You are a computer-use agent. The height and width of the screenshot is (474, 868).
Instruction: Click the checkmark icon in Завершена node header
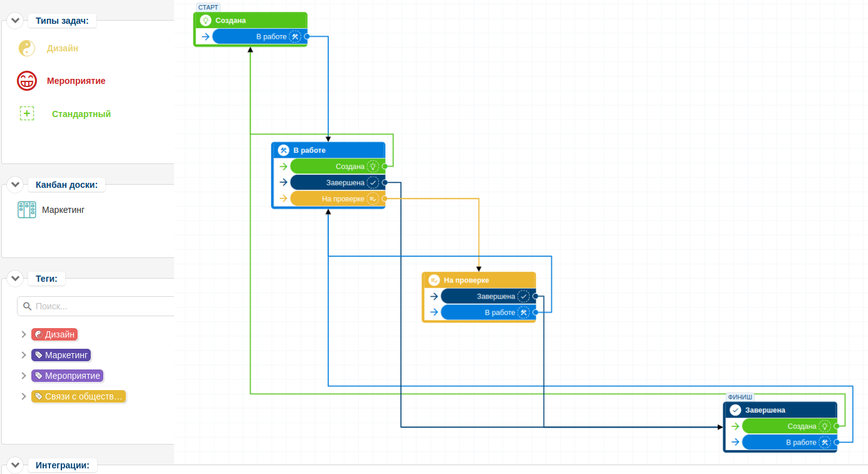[x=735, y=410]
